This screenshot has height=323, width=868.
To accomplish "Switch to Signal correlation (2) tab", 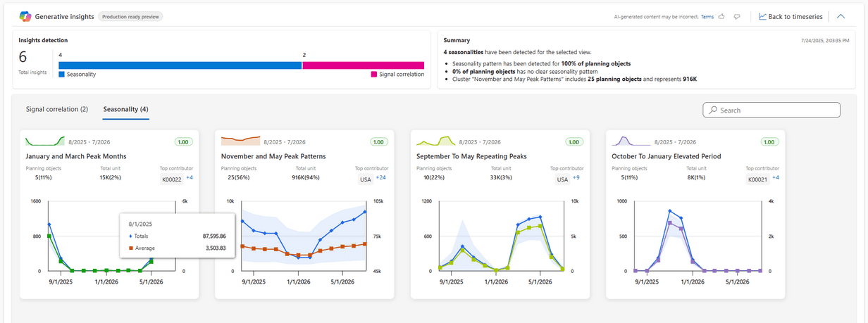I will point(57,109).
